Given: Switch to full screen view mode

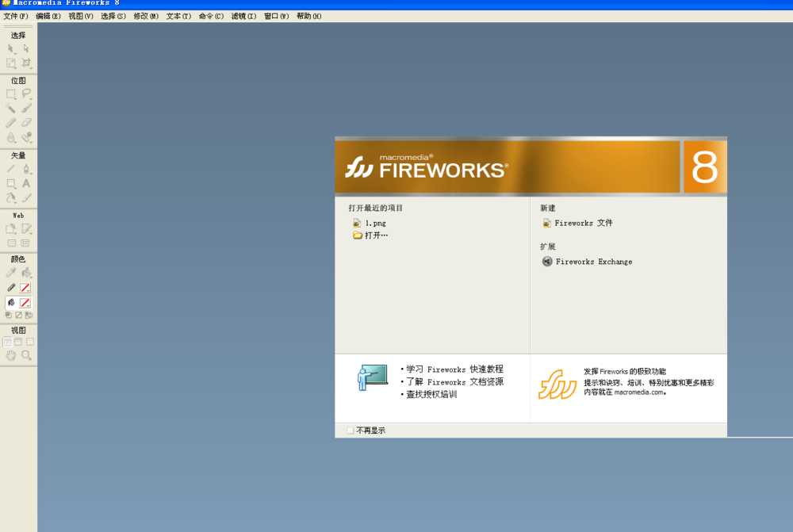Looking at the screenshot, I should pos(28,341).
